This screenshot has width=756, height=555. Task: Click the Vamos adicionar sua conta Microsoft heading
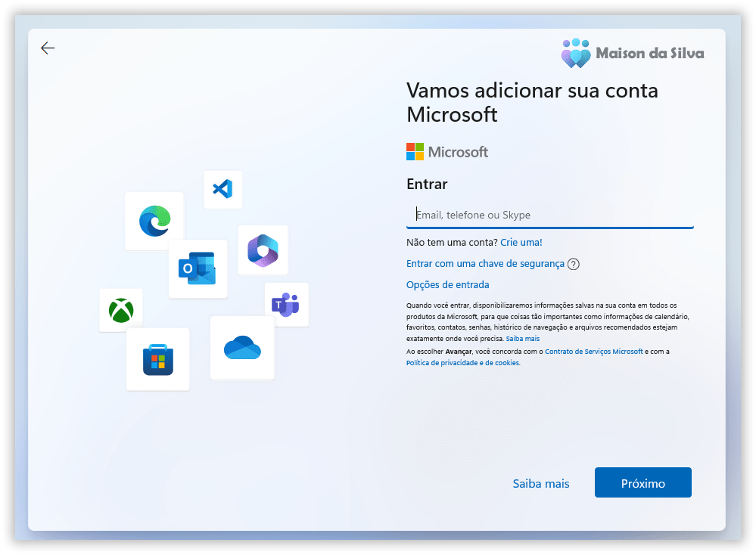(x=532, y=103)
